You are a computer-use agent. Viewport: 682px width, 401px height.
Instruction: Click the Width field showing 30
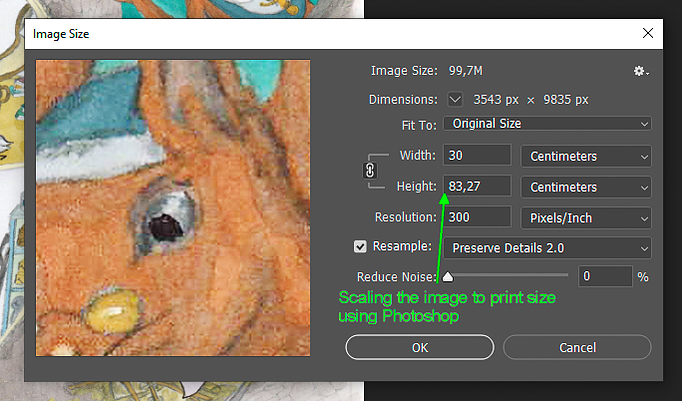click(x=477, y=155)
